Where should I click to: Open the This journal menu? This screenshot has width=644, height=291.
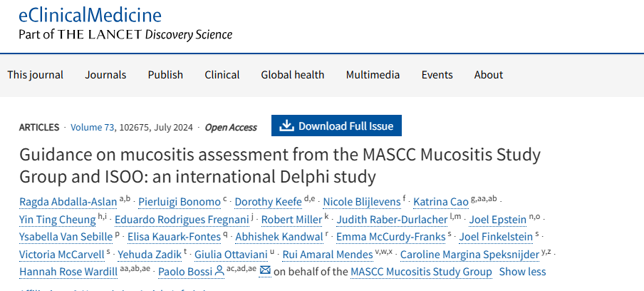click(x=36, y=75)
